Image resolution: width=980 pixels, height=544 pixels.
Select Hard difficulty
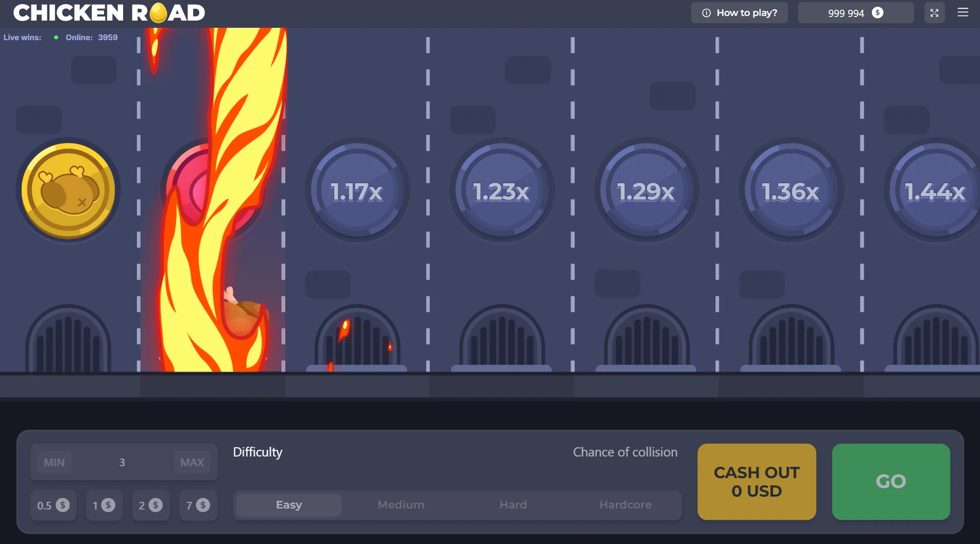tap(513, 505)
